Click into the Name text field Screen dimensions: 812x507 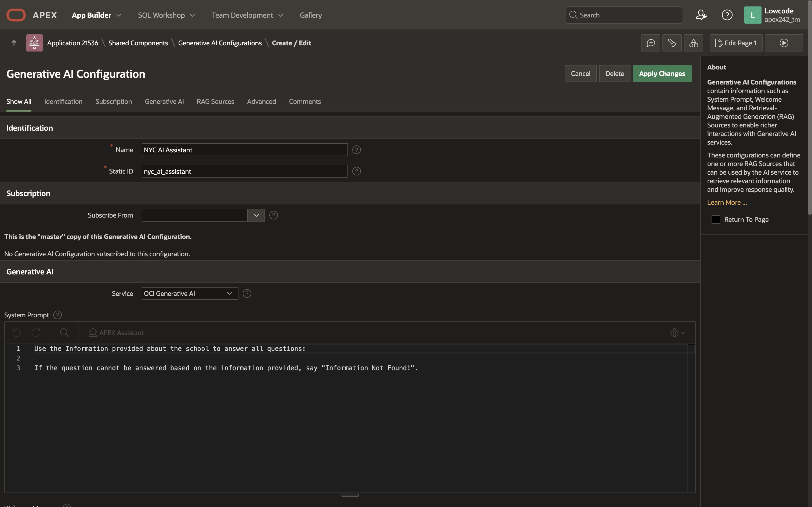click(244, 150)
